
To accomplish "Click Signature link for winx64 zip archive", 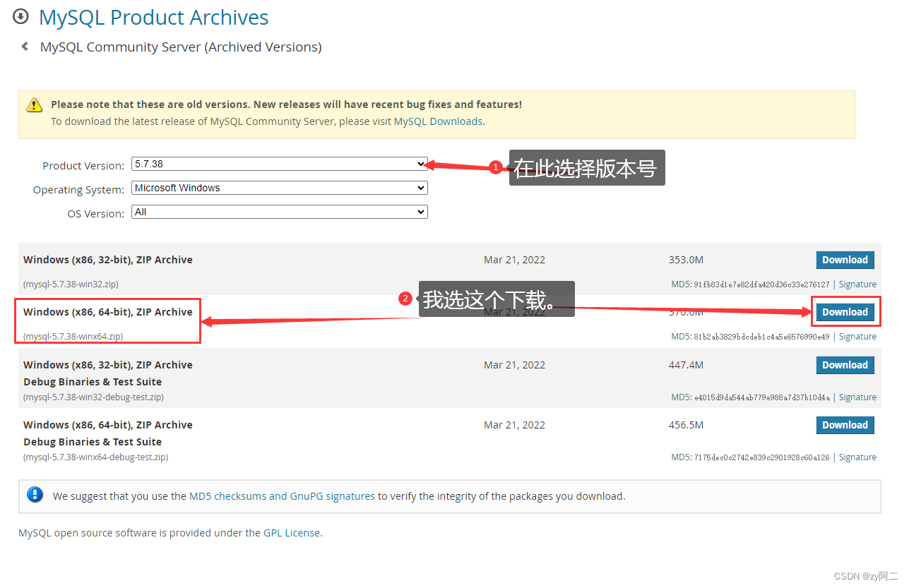I will [857, 336].
